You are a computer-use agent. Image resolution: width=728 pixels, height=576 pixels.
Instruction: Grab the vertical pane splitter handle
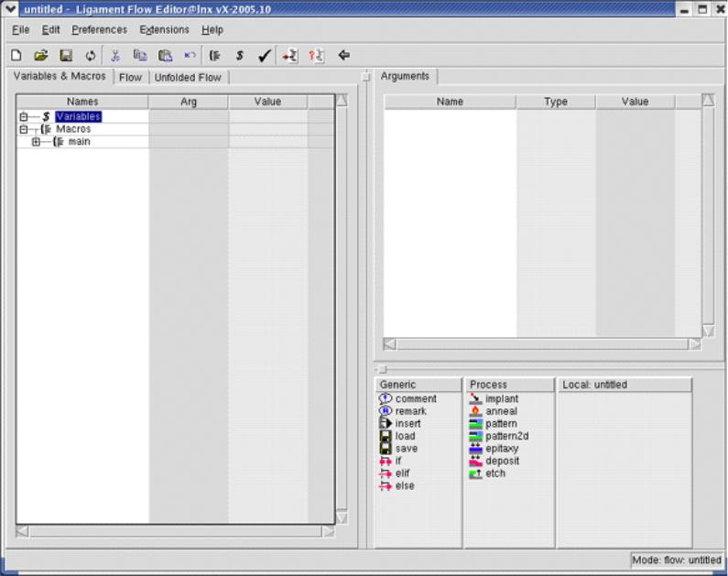pyautogui.click(x=366, y=77)
